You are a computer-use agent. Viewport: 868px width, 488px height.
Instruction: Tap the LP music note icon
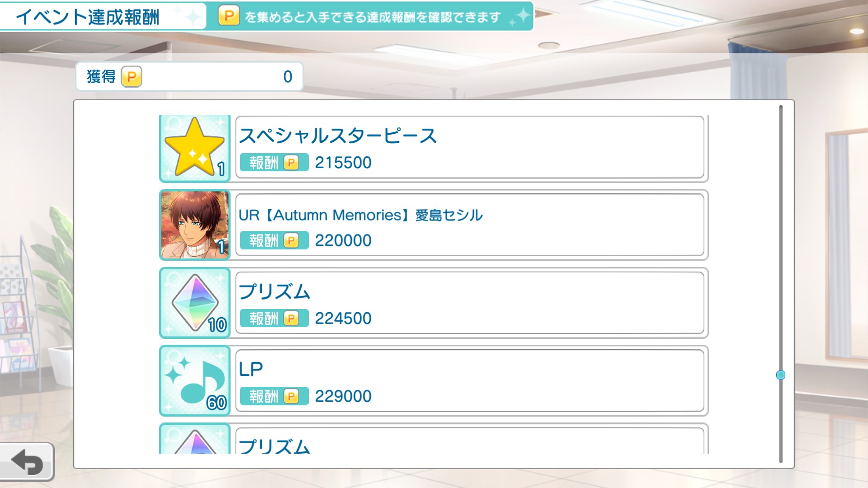(195, 380)
